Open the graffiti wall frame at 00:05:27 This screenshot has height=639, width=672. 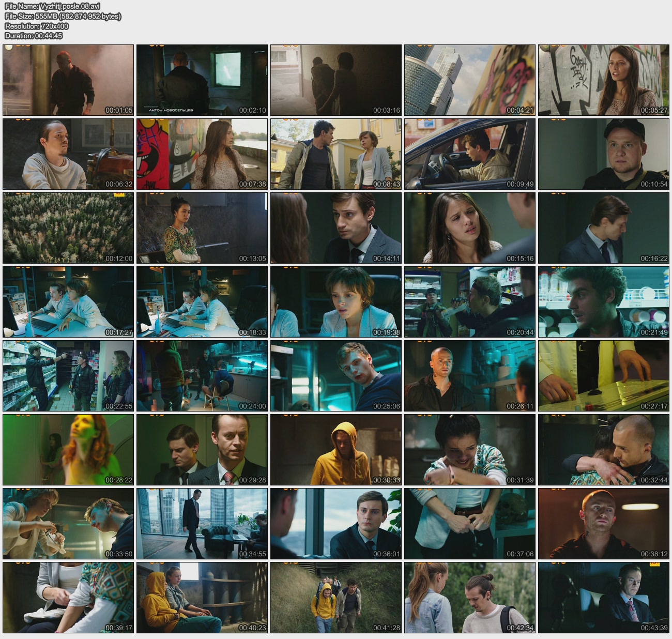[603, 80]
